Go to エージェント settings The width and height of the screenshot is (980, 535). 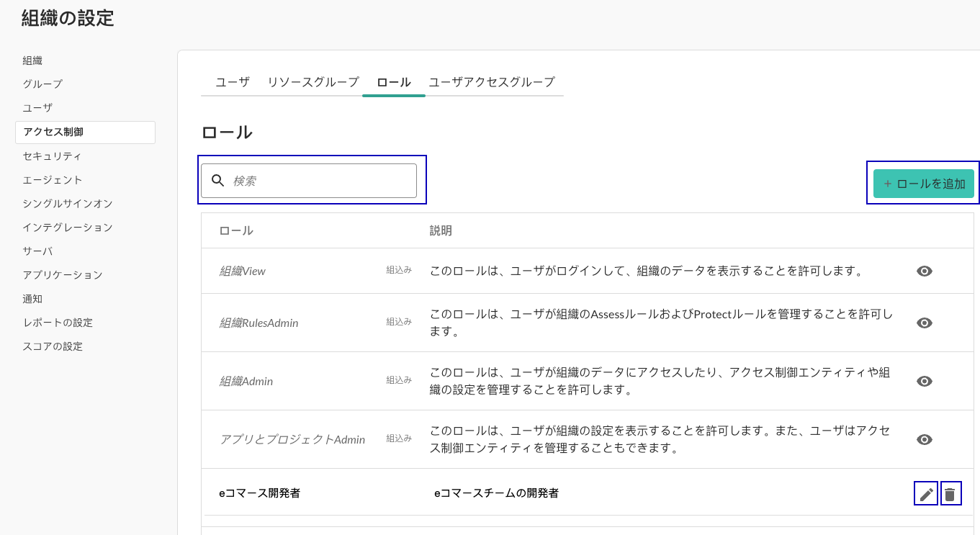pos(53,180)
